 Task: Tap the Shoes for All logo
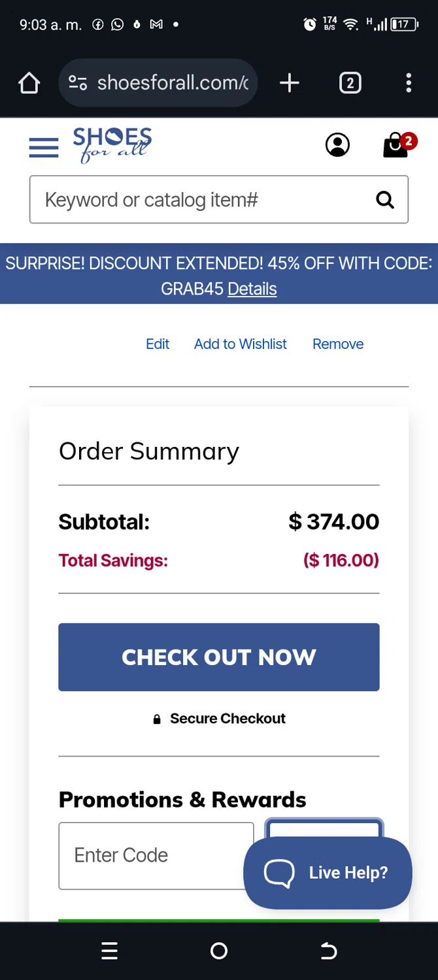pyautogui.click(x=112, y=145)
